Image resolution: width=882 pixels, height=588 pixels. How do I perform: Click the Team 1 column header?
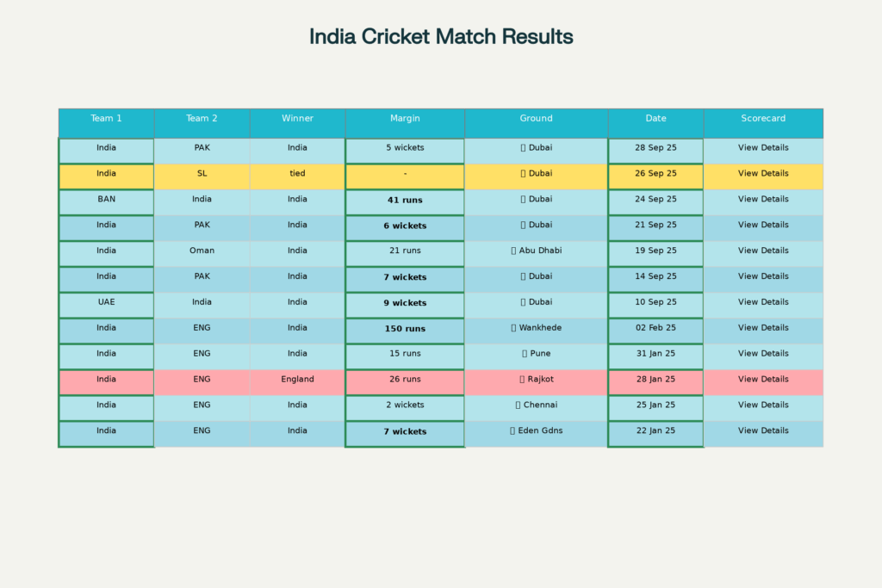pos(106,119)
